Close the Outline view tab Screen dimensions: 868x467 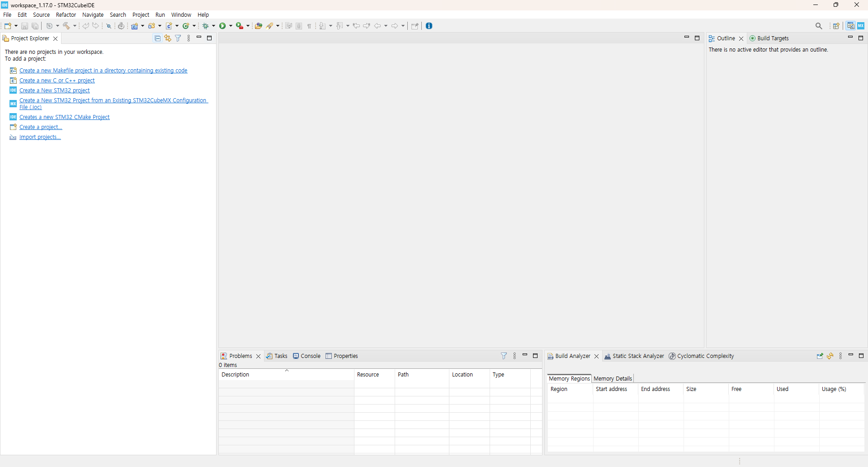pos(741,38)
